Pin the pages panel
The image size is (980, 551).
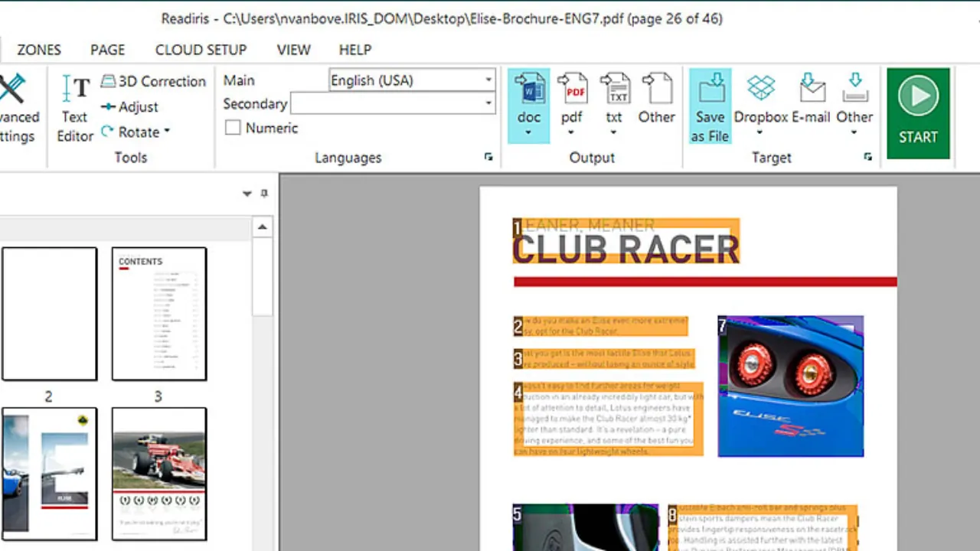(x=264, y=194)
